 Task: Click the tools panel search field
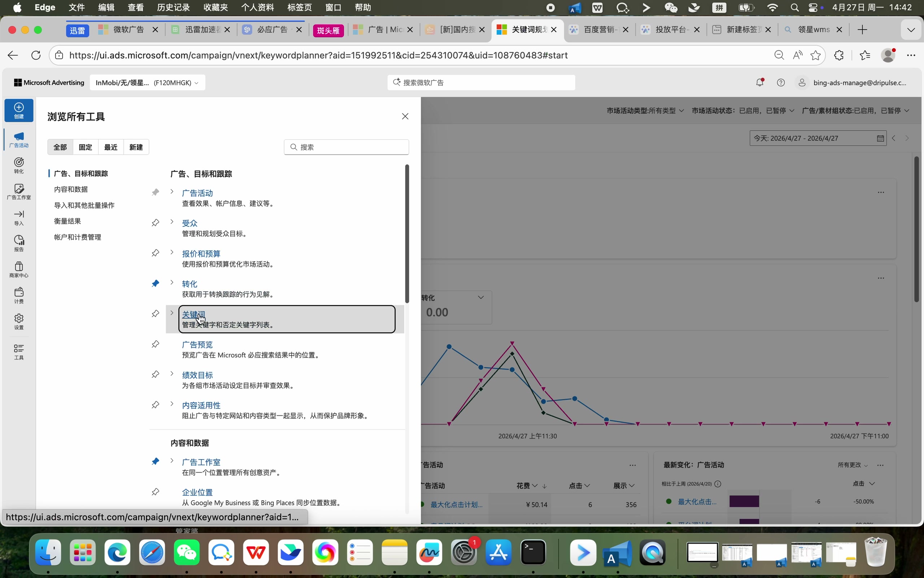tap(346, 147)
